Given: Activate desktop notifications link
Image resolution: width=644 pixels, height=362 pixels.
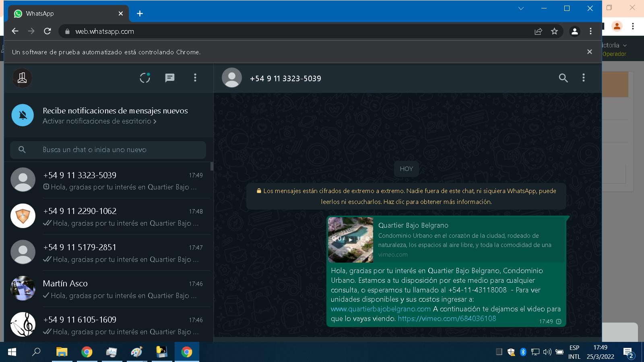Looking at the screenshot, I should pyautogui.click(x=99, y=121).
